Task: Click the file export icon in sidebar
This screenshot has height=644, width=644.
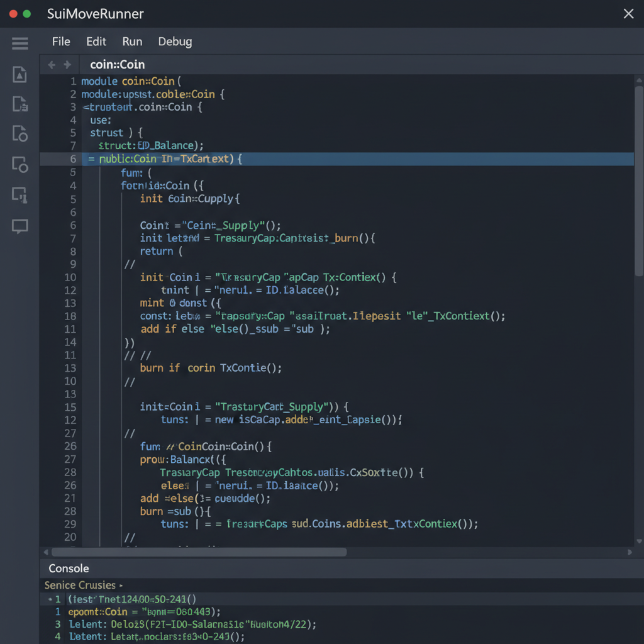Action: [19, 104]
